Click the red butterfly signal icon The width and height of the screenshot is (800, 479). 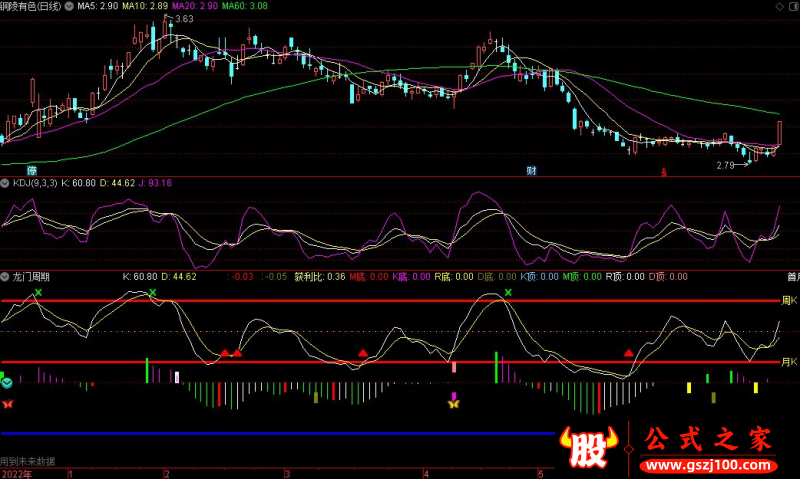tap(7, 403)
